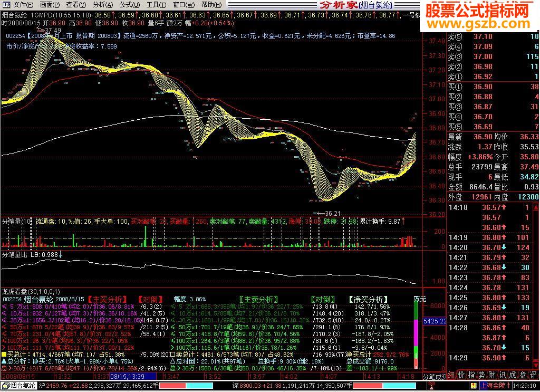This screenshot has height=392, width=540.
Task: Click the signal tower connection icon
Action: 431,386
